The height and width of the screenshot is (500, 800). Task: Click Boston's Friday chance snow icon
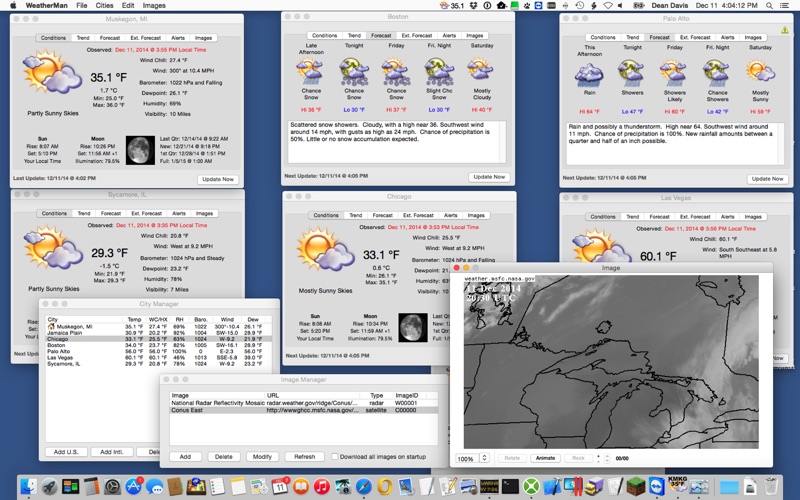(397, 70)
